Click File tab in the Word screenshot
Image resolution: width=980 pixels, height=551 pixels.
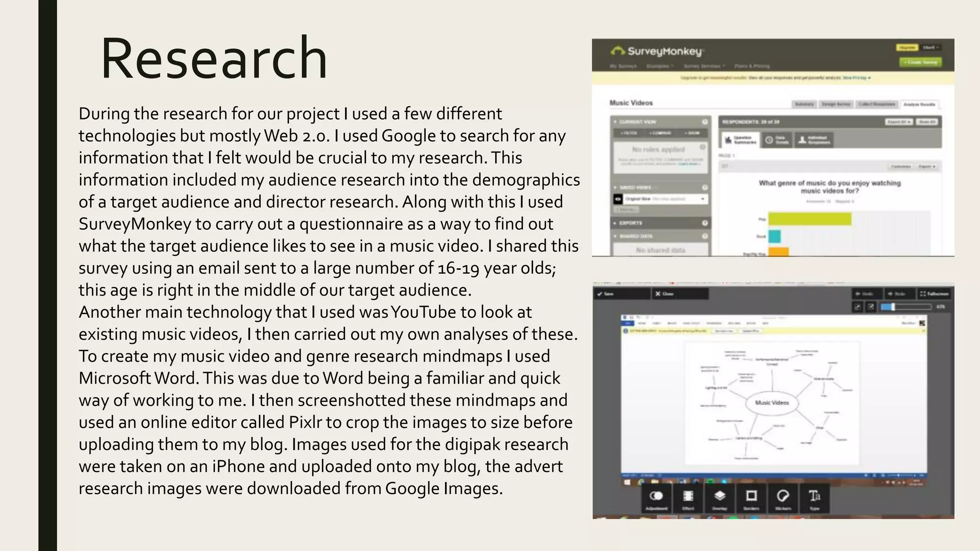click(x=627, y=323)
